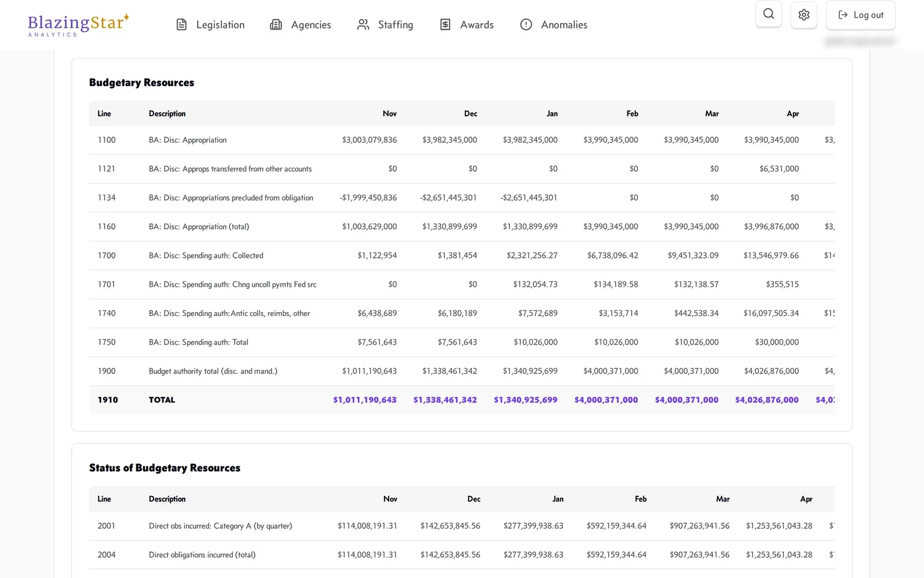This screenshot has height=578, width=924.
Task: Select 'BA: Disc: Appropriation (total)' row
Action: [x=462, y=227]
